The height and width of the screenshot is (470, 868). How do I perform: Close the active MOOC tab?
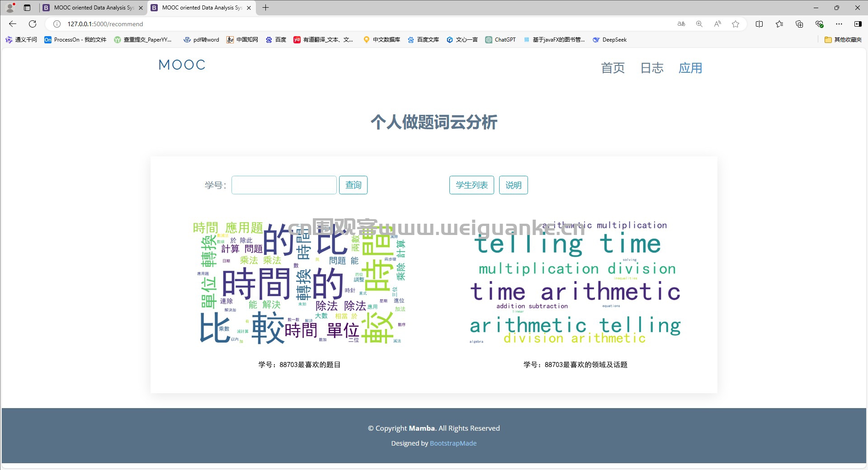249,8
